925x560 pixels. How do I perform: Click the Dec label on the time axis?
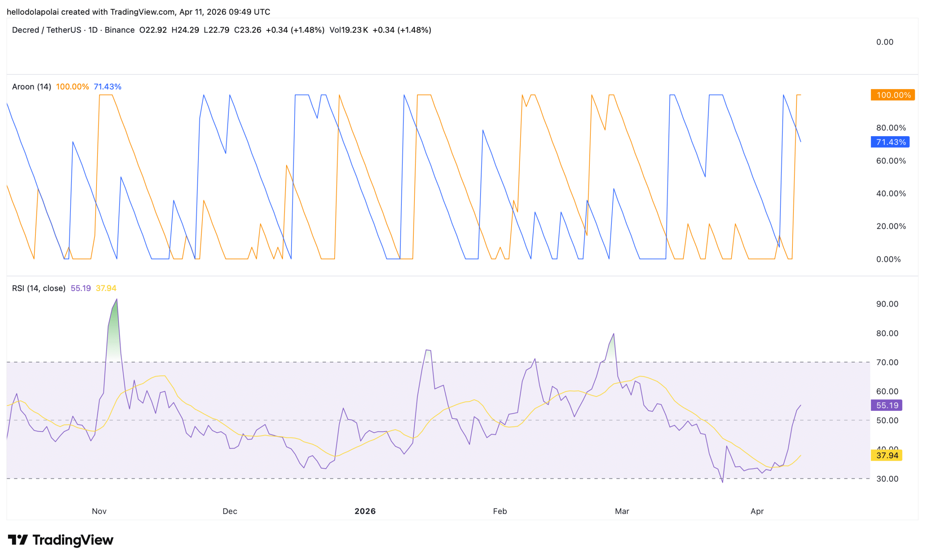[x=230, y=511]
